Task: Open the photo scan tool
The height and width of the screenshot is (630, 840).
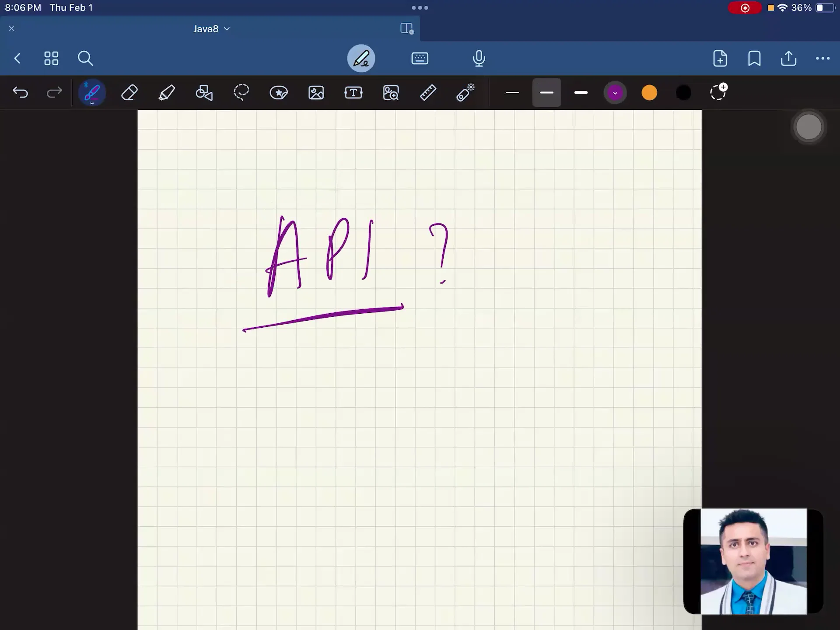Action: (x=391, y=93)
